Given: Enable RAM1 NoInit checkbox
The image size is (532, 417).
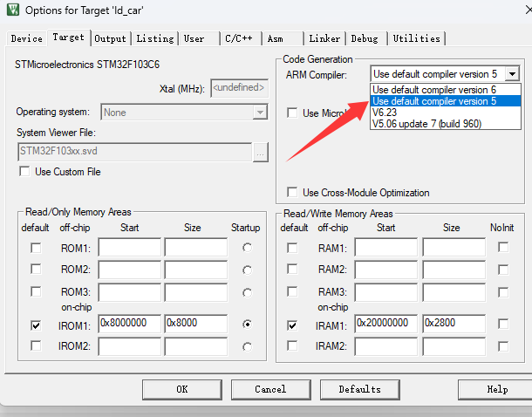Looking at the screenshot, I should [503, 247].
